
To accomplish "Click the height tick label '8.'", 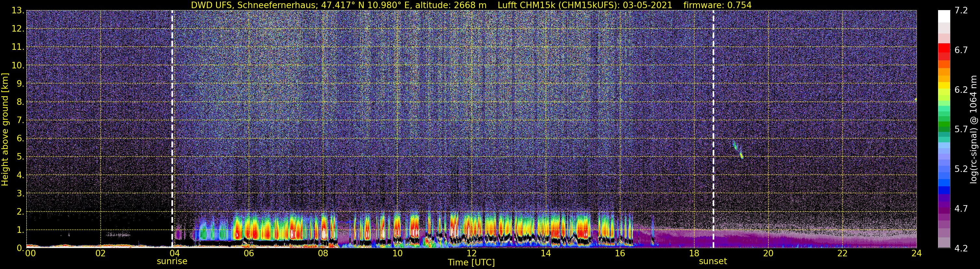I will click(x=20, y=102).
